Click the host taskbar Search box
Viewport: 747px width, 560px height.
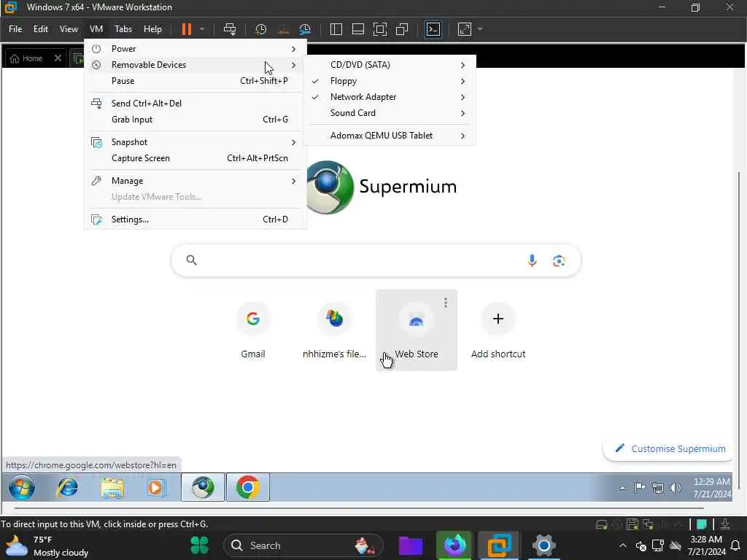pyautogui.click(x=303, y=545)
